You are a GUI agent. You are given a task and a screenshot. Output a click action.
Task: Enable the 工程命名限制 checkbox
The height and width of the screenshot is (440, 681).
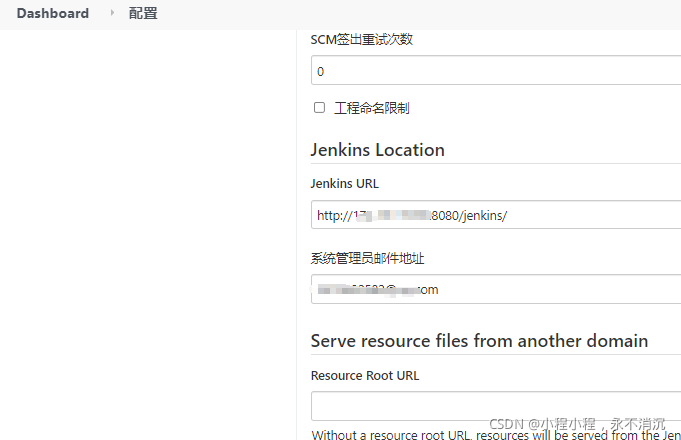coord(319,107)
